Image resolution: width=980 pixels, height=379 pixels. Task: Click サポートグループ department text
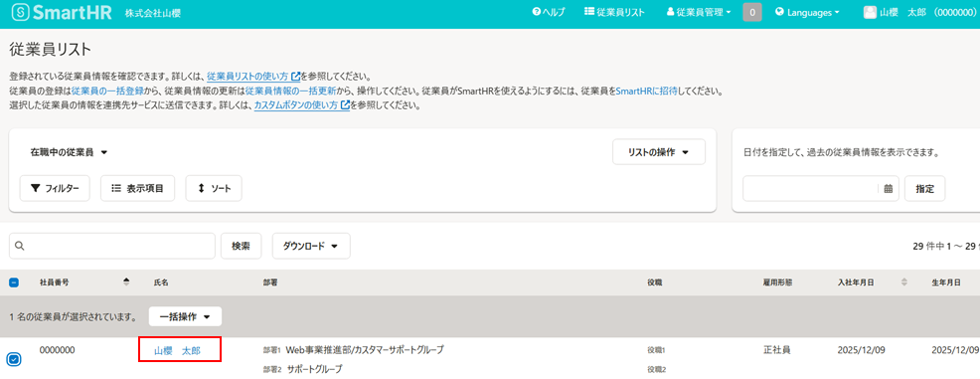pyautogui.click(x=315, y=369)
